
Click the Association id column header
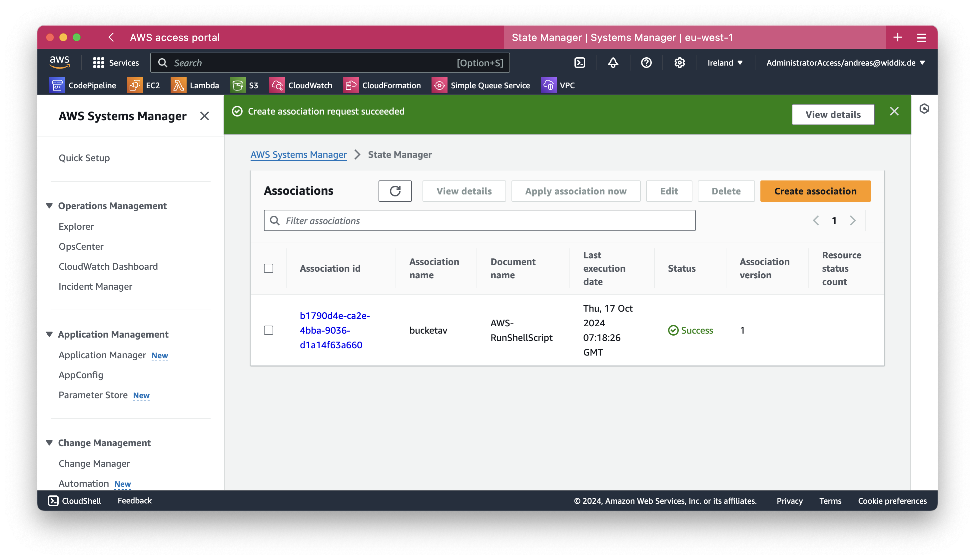pyautogui.click(x=330, y=268)
